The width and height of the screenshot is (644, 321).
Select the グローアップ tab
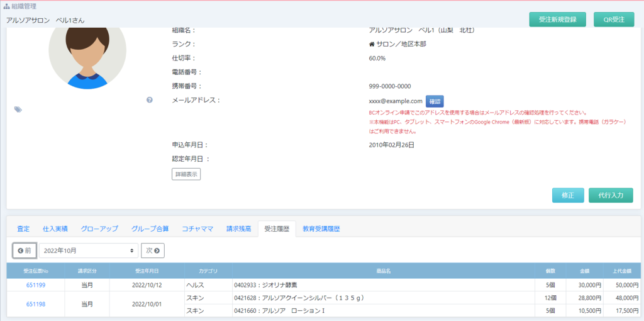[99, 228]
